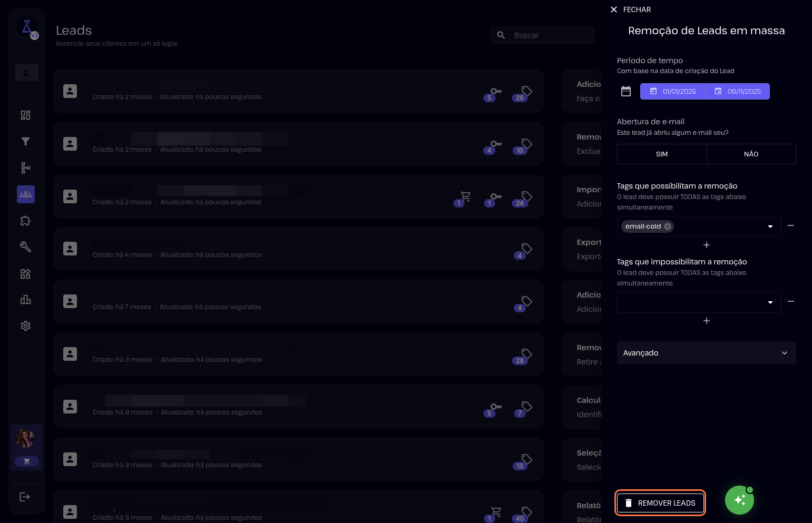Open the settings gear in the sidebar
812x523 pixels.
tap(25, 326)
